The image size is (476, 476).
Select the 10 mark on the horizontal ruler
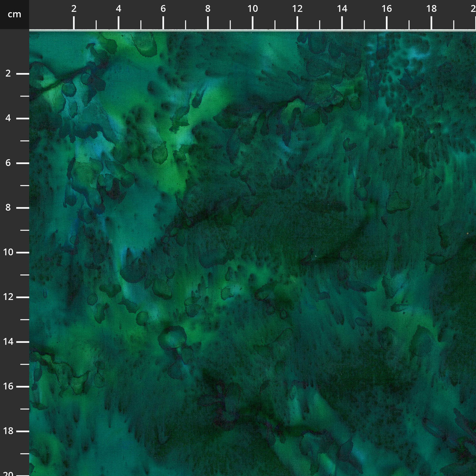[253, 9]
